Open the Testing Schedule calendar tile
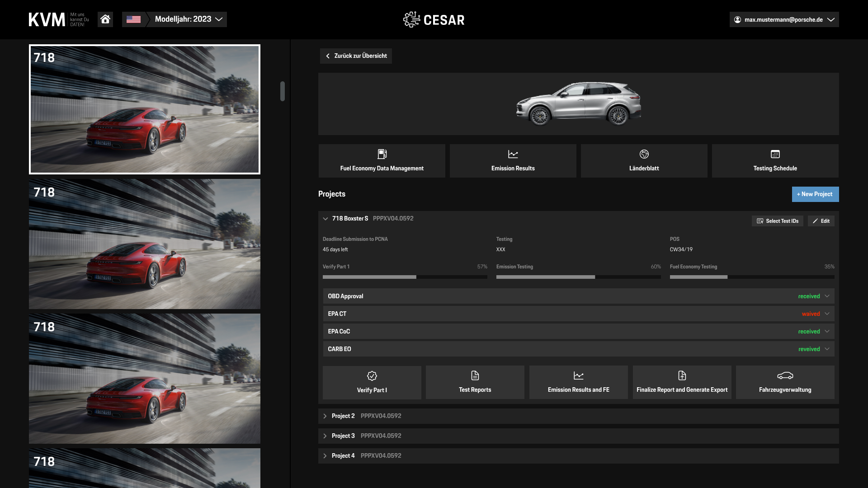868x488 pixels. click(x=775, y=161)
